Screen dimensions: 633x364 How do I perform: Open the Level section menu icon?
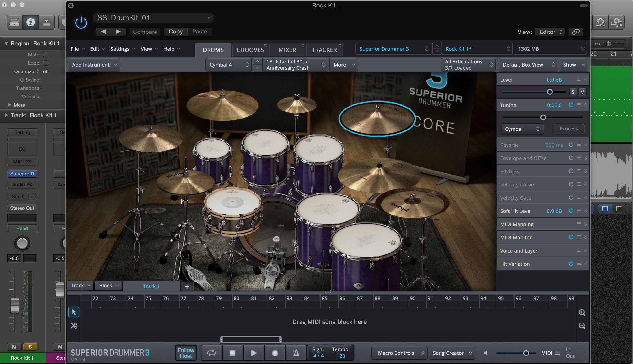tap(579, 79)
